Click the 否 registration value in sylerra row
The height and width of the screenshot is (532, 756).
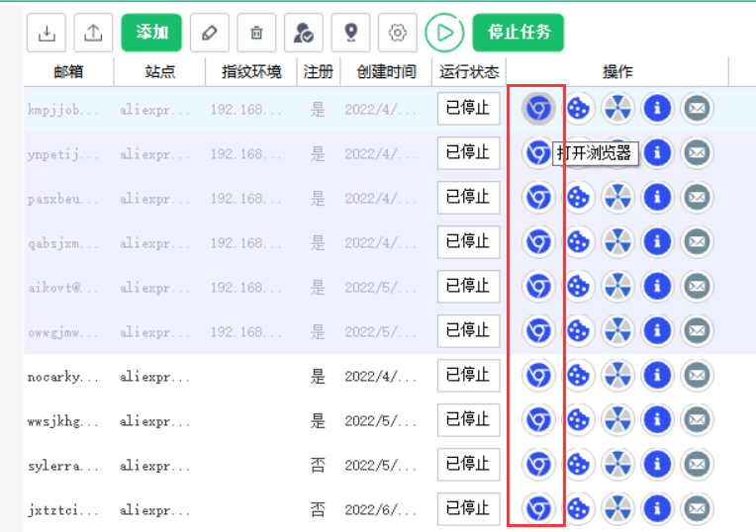tap(318, 465)
